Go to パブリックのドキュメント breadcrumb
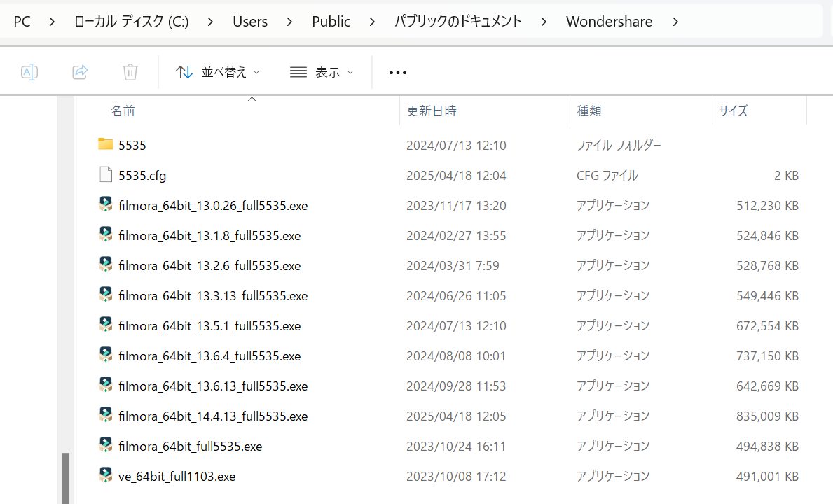833x504 pixels. (458, 22)
